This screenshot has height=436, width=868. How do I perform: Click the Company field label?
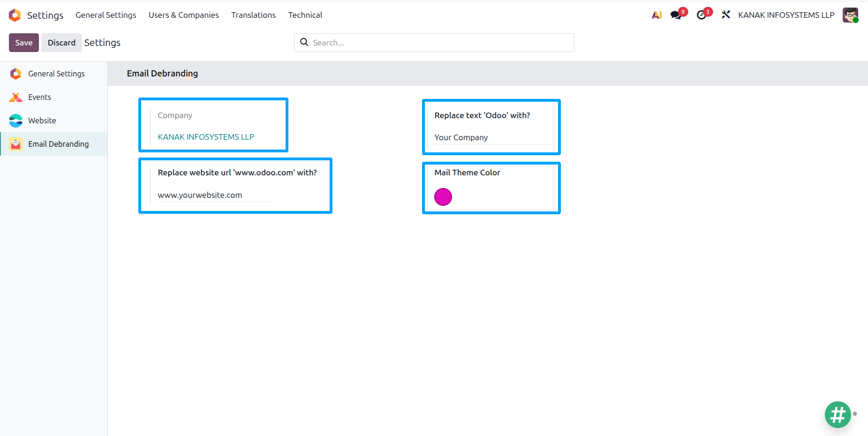175,115
